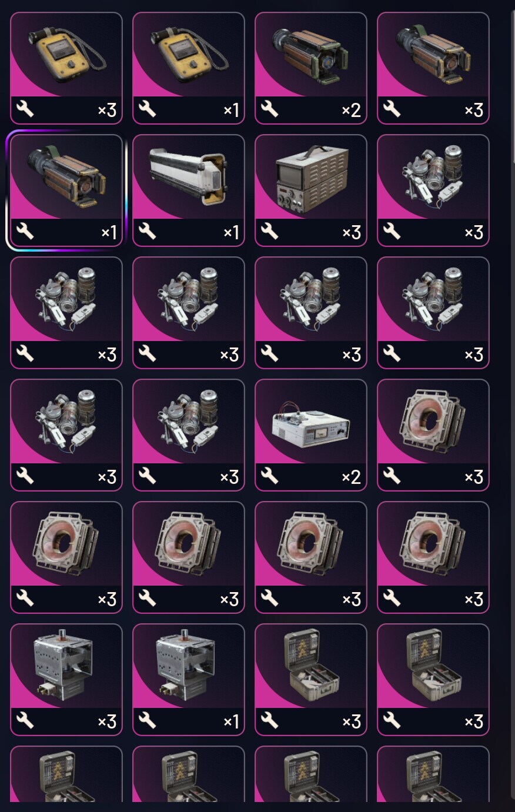Open the oscilloscope item tile
Image resolution: width=515 pixels, height=812 pixels.
tap(311, 191)
